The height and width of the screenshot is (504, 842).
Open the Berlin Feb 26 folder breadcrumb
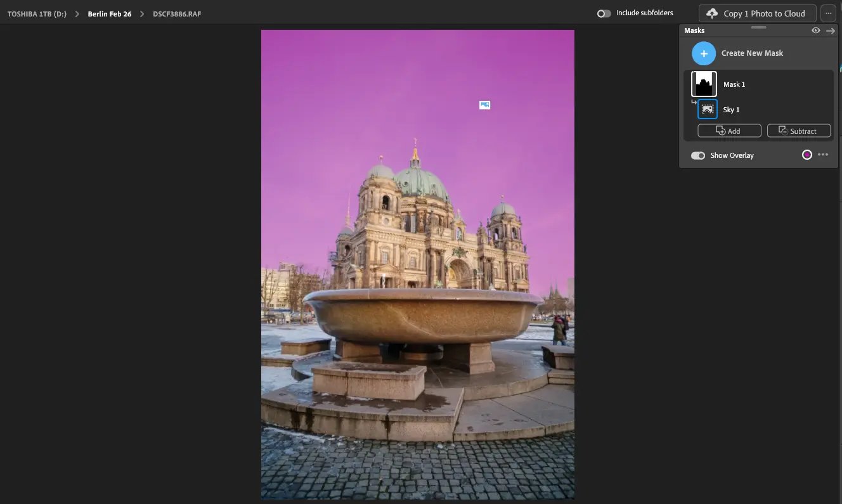tap(110, 14)
